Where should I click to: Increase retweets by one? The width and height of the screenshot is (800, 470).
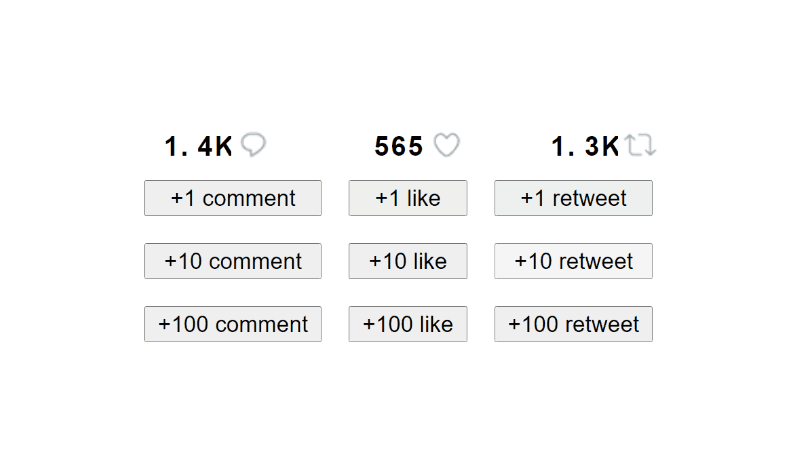tap(573, 198)
